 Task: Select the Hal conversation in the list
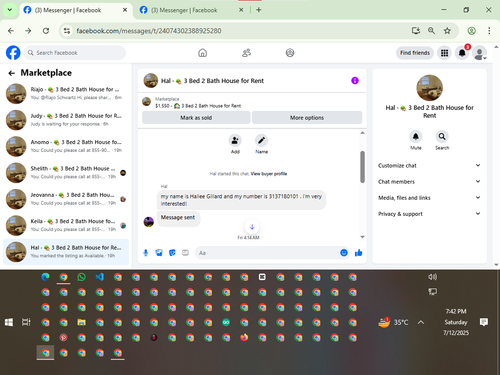pos(66,252)
